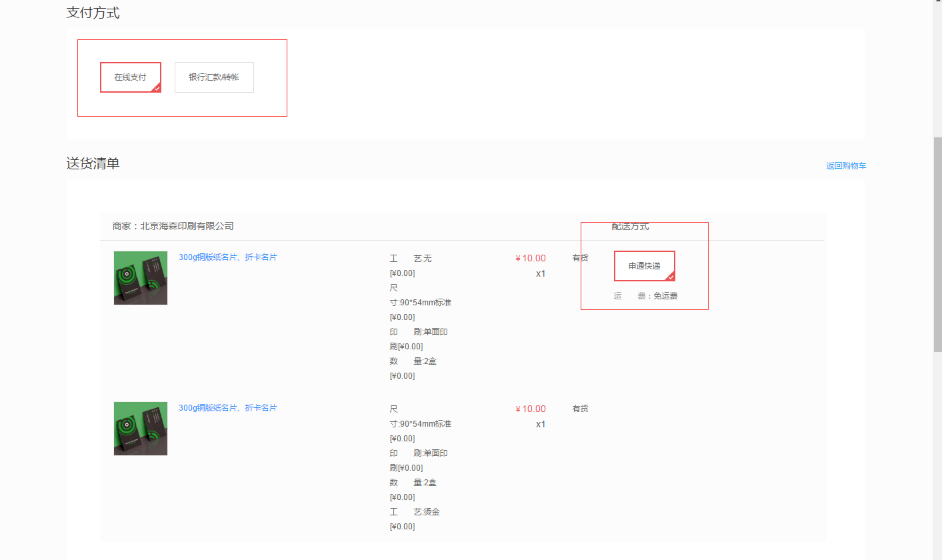Click the ¥10.00 price in the 工艺:无 row
This screenshot has height=560, width=942.
point(531,259)
